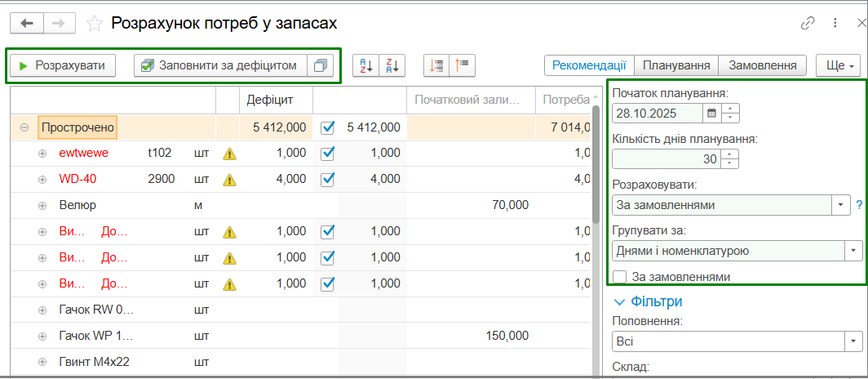Click the copy windows icon beside Заповнити за дефіцитом
The height and width of the screenshot is (379, 868).
pos(320,65)
